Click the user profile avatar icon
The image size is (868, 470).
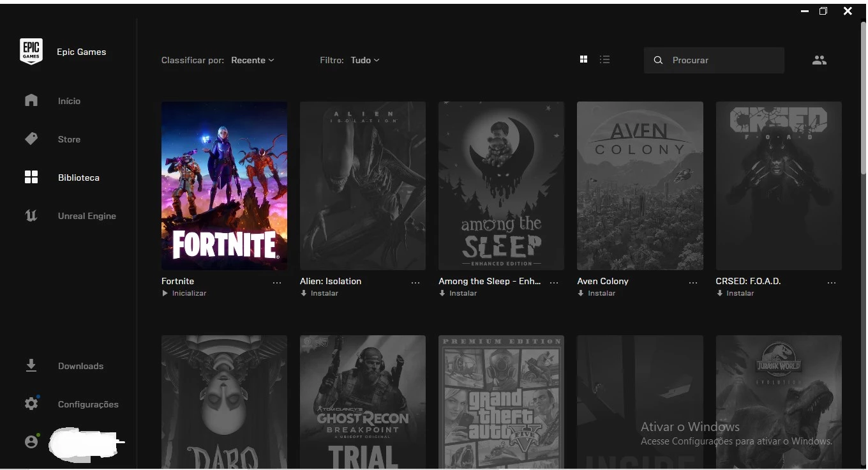pos(31,441)
